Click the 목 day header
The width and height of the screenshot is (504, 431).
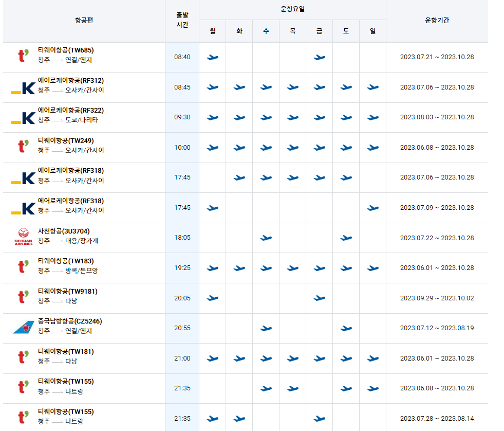click(x=292, y=31)
